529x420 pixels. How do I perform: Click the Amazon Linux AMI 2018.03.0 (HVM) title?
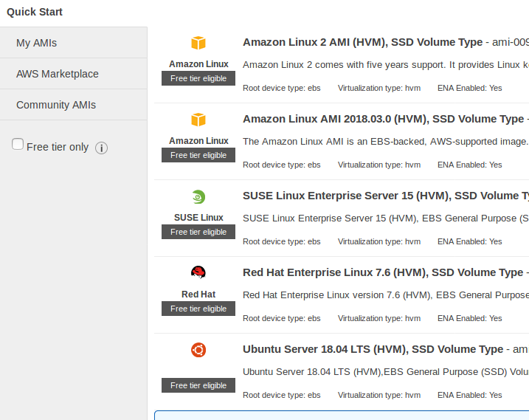383,119
